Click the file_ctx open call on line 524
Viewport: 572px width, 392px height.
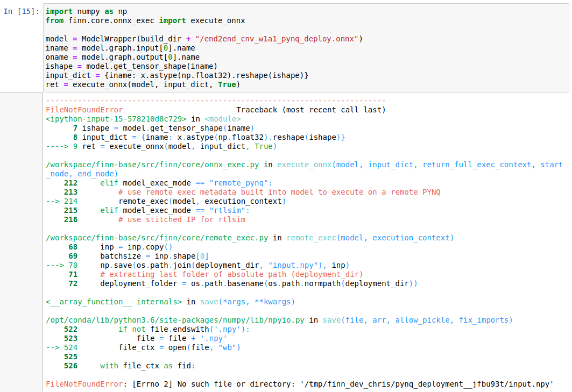tap(151, 347)
